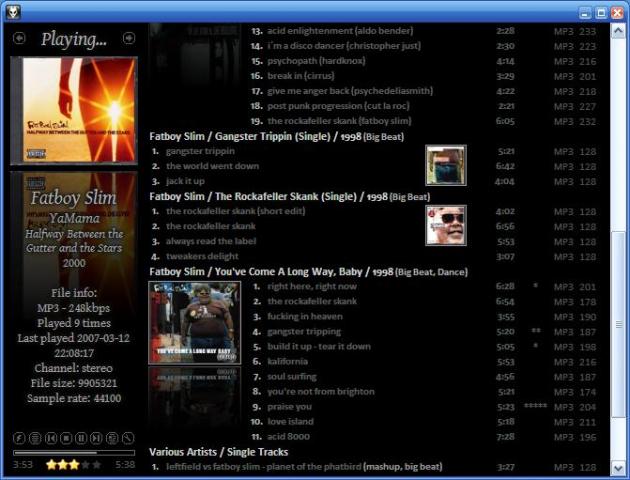The height and width of the screenshot is (480, 630).
Task: Click the scrollbar down arrow
Action: coord(618,467)
